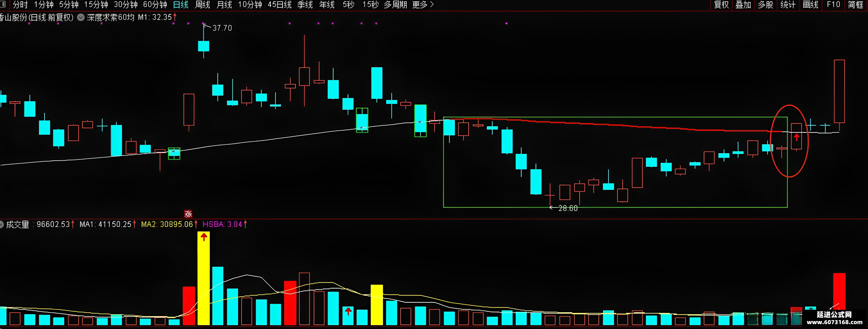Click the round indicator settings icon beside 深度求索60均
The width and height of the screenshot is (868, 329).
click(81, 17)
